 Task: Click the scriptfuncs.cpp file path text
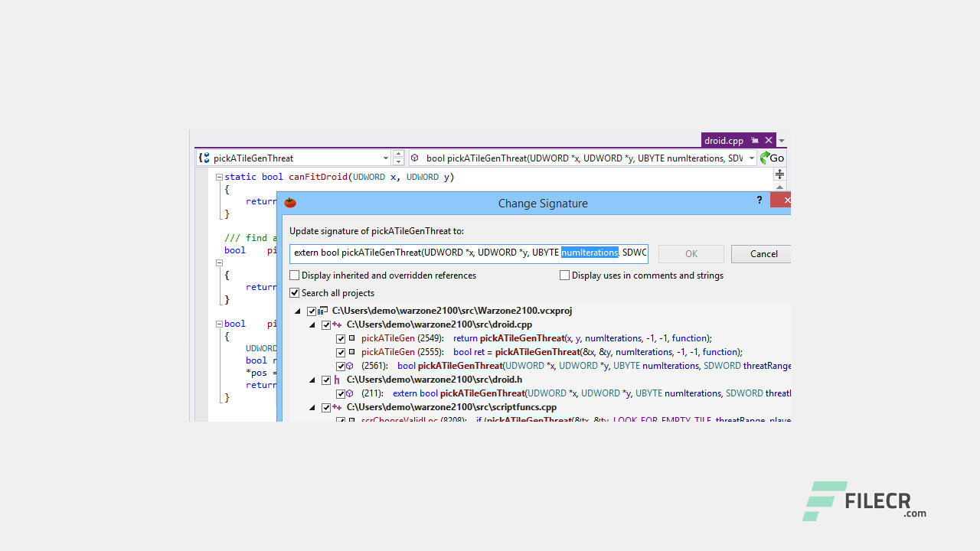click(x=452, y=407)
